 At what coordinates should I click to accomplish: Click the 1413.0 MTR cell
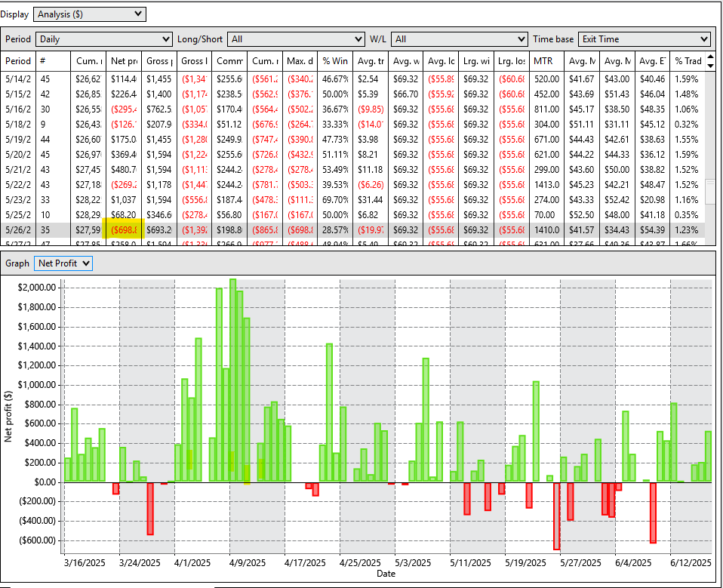[x=547, y=184]
